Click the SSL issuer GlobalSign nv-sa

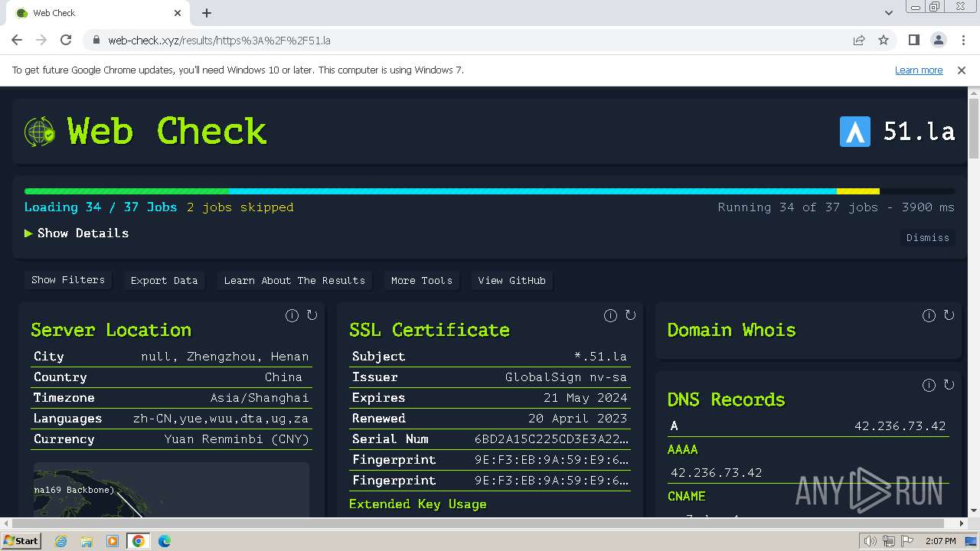[566, 377]
